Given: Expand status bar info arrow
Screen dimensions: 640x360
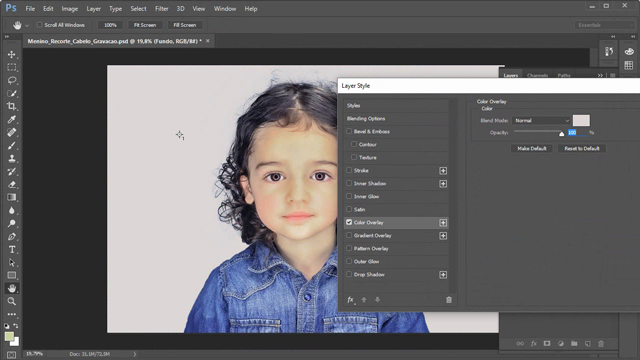Looking at the screenshot, I should tap(135, 354).
